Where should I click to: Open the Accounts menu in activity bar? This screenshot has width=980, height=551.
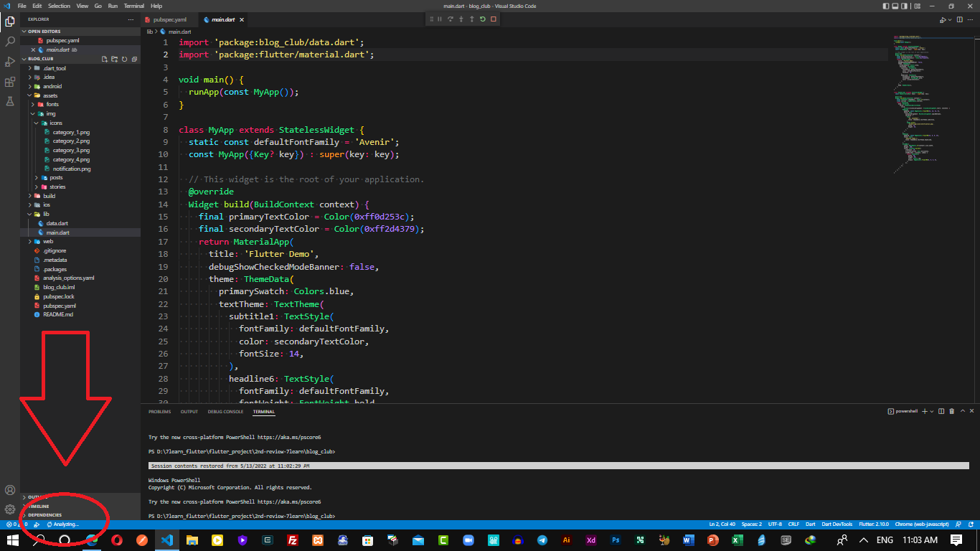pos(10,490)
